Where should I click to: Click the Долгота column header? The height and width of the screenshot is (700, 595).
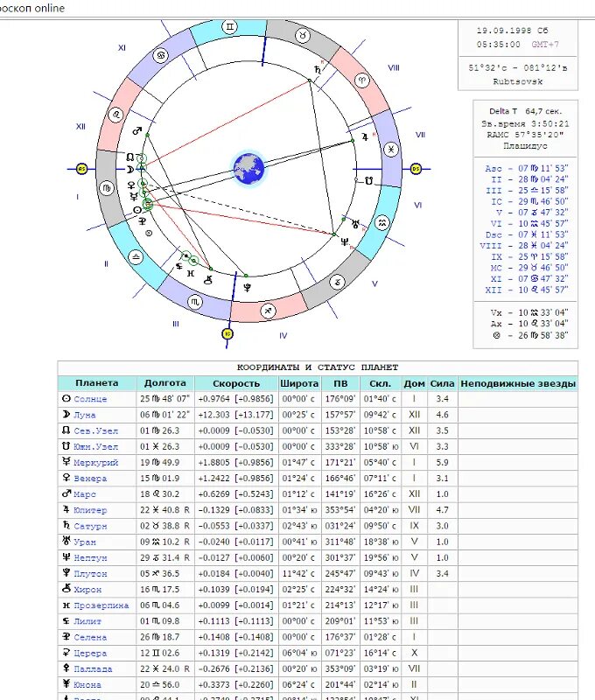coord(165,383)
